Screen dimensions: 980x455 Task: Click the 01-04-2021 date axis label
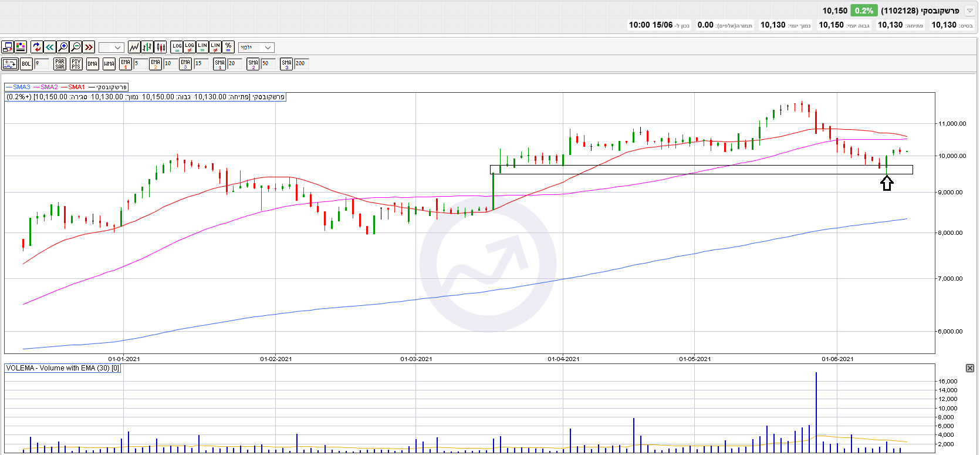[x=563, y=359]
